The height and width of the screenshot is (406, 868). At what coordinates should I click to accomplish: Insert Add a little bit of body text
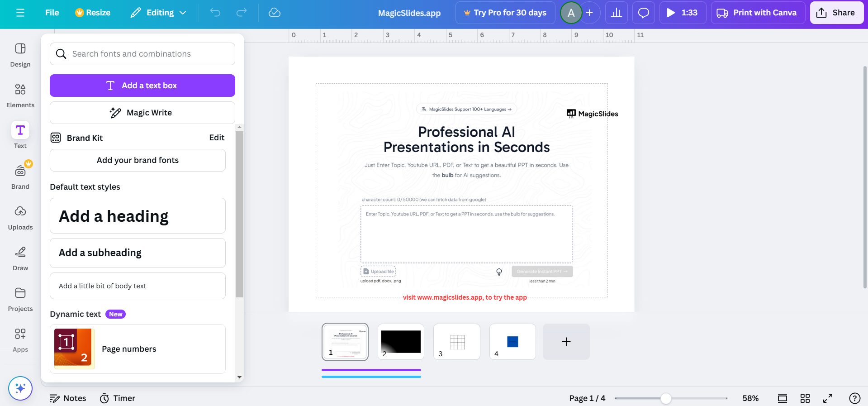[138, 286]
